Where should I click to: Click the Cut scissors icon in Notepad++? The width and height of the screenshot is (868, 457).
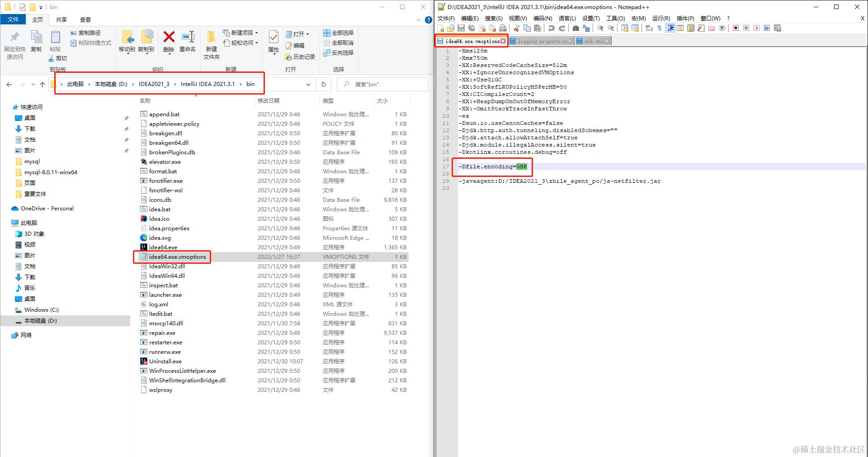(516, 28)
